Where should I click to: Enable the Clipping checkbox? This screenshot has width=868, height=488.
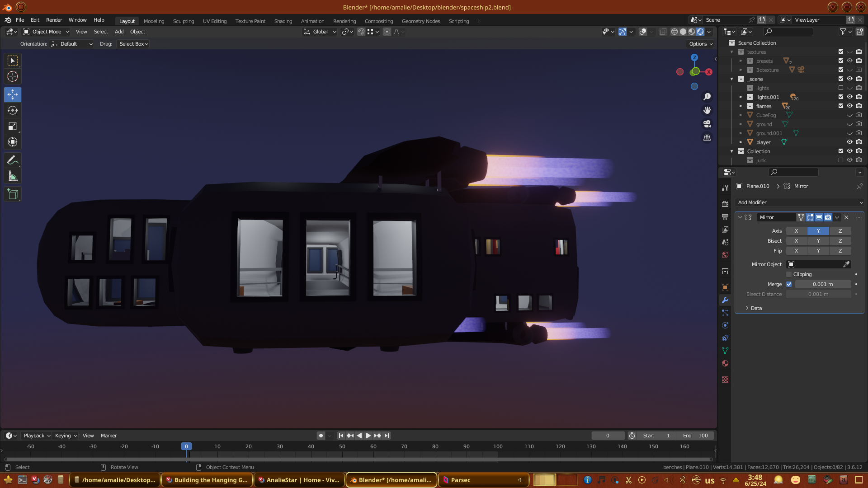point(789,274)
